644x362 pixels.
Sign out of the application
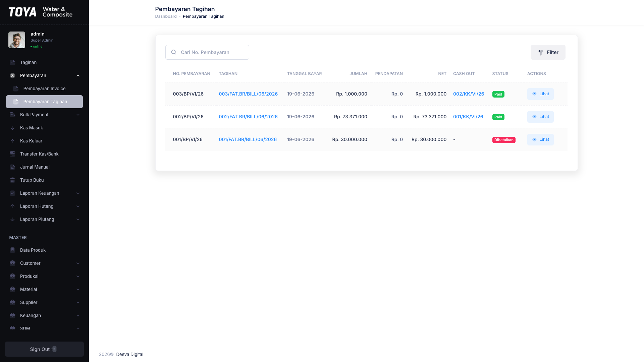44,349
